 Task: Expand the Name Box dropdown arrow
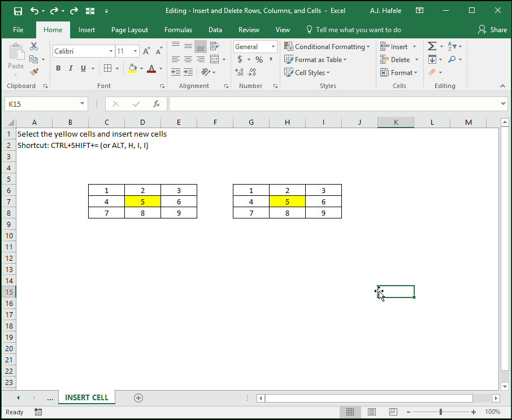click(82, 104)
